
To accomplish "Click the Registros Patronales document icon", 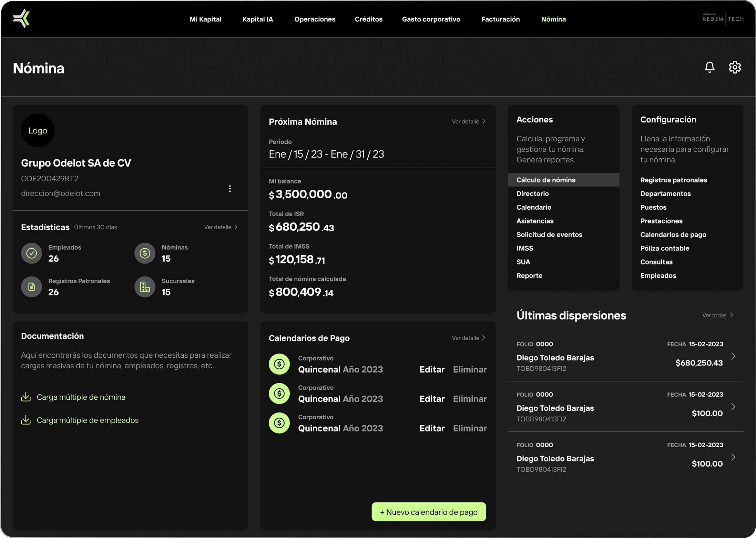I will (x=32, y=287).
